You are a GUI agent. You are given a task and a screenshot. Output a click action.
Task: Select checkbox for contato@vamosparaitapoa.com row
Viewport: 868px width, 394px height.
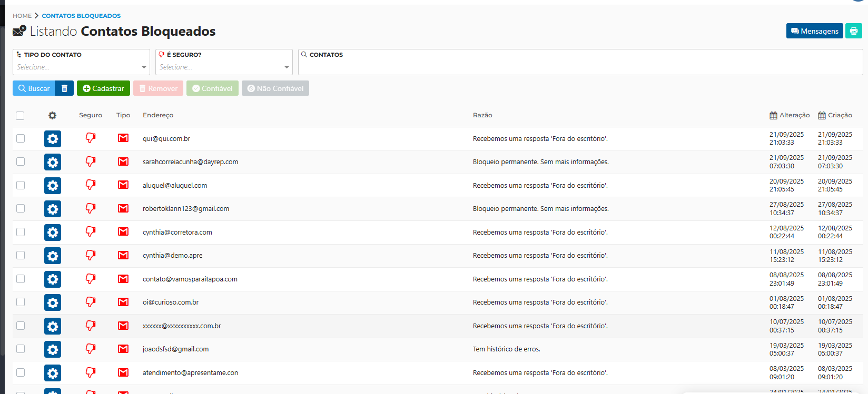pyautogui.click(x=21, y=279)
